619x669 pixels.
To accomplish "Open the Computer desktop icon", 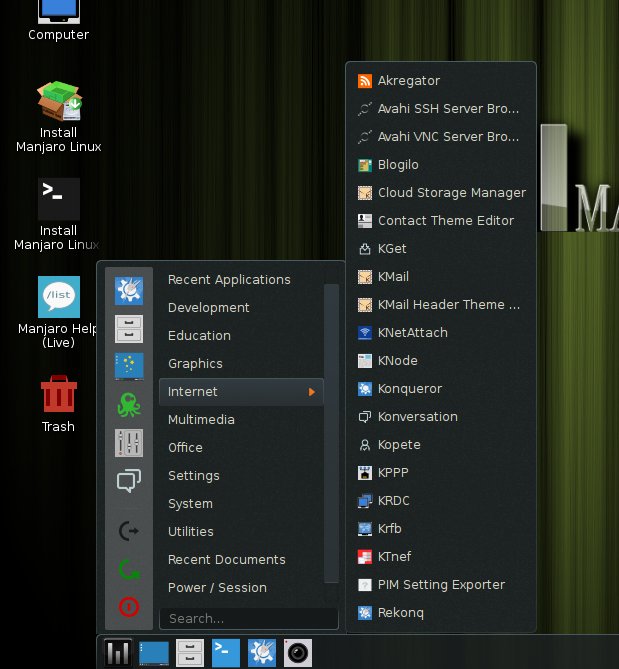I will coord(58,12).
